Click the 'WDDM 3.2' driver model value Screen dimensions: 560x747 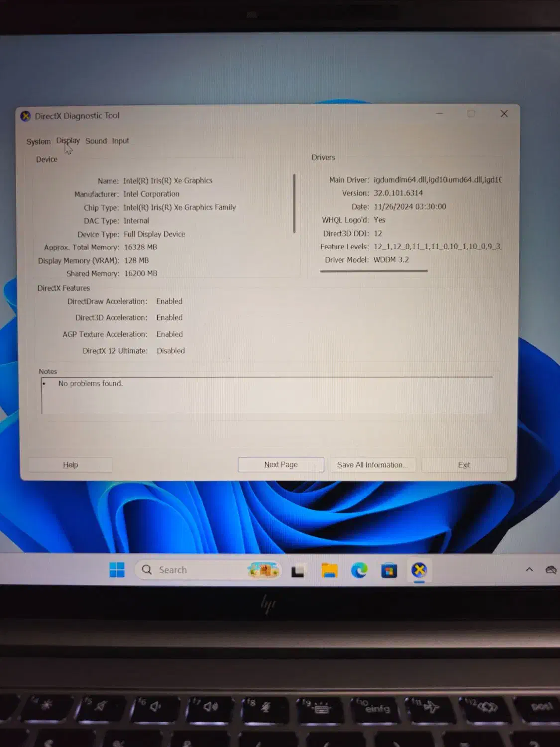coord(391,260)
